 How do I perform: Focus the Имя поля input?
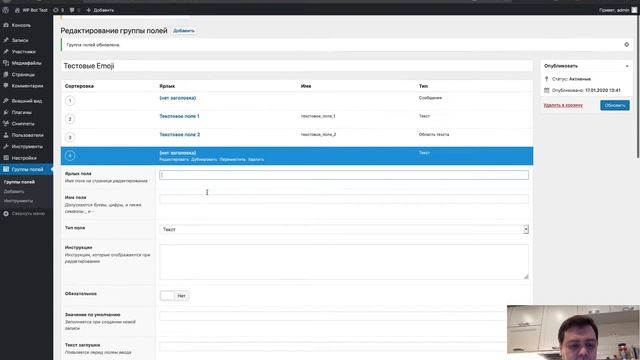pos(344,199)
